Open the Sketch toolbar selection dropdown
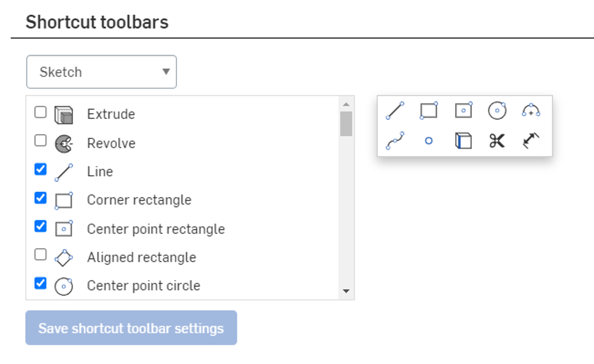 [101, 72]
